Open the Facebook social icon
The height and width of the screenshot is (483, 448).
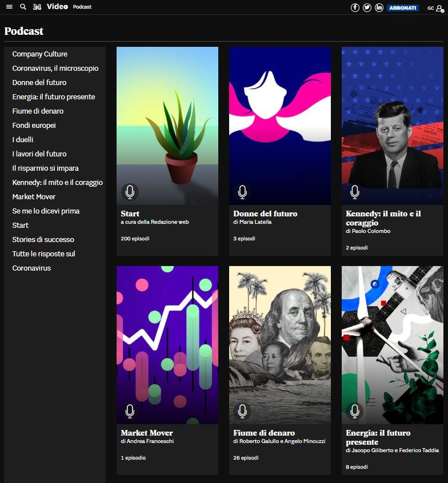click(355, 7)
